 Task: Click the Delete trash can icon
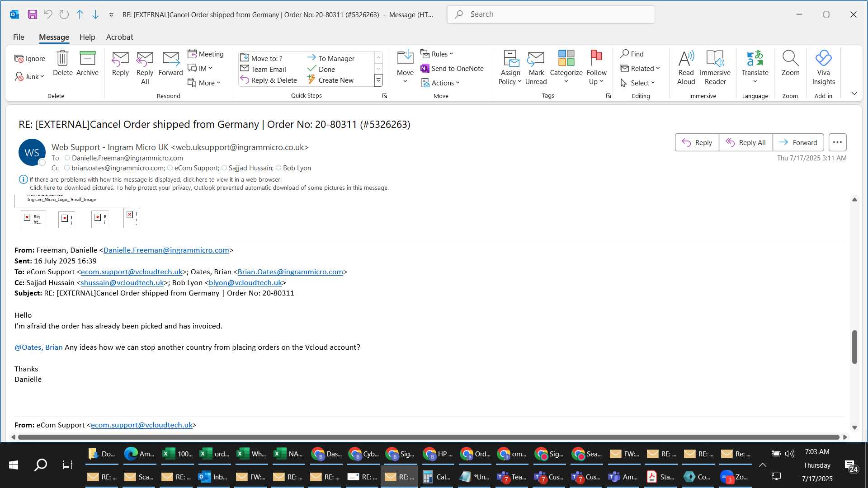coord(62,63)
